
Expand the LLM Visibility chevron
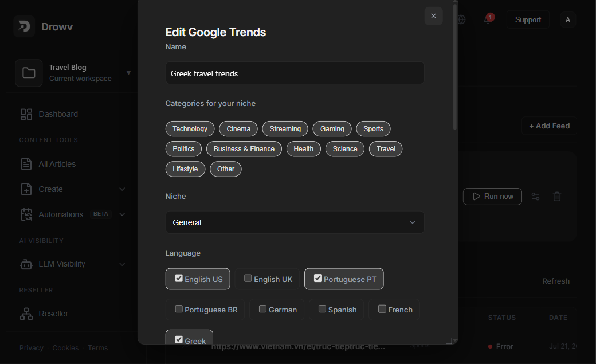[x=122, y=264]
